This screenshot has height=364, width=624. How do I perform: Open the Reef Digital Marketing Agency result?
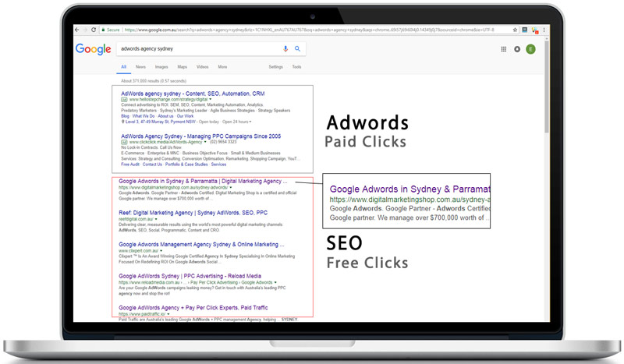pos(192,212)
